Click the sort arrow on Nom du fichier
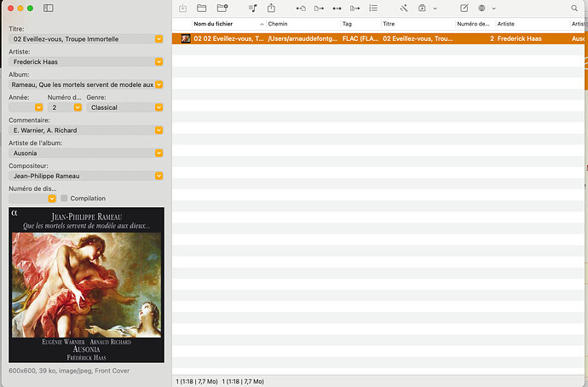The width and height of the screenshot is (588, 387). point(262,24)
